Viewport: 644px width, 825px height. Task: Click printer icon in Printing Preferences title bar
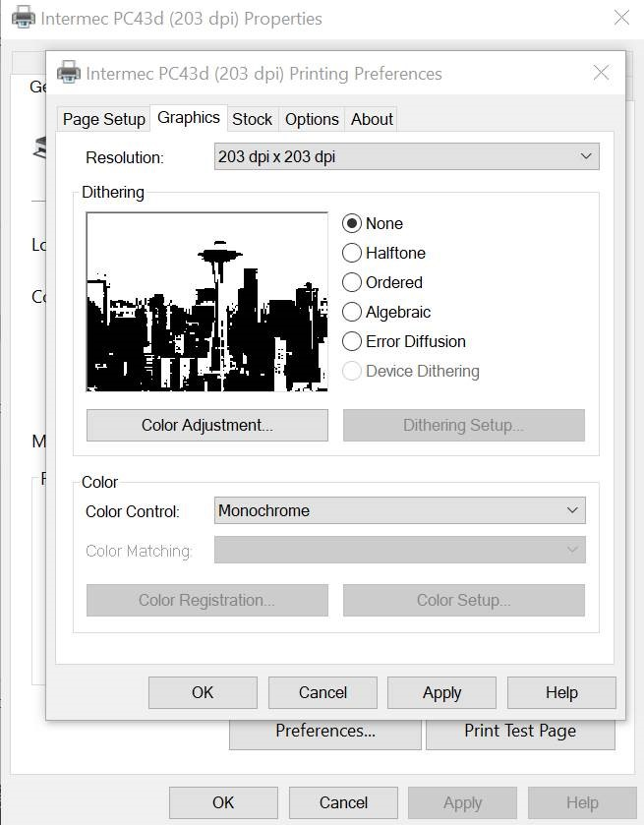pos(68,73)
